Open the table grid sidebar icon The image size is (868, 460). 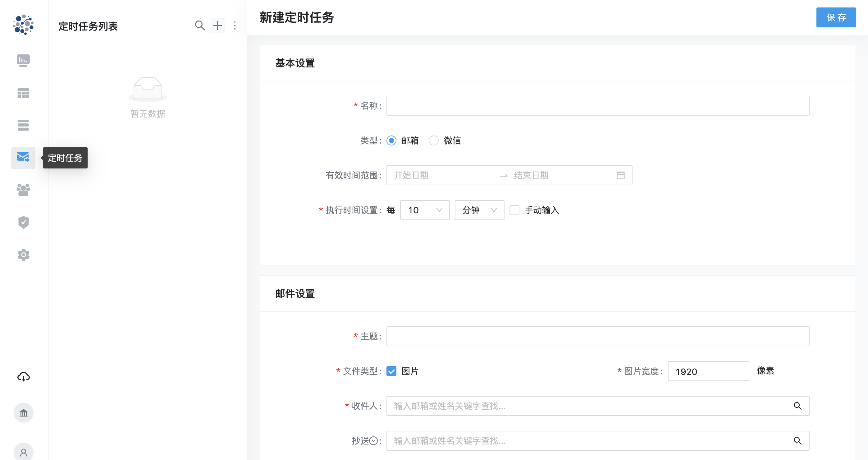coord(23,93)
